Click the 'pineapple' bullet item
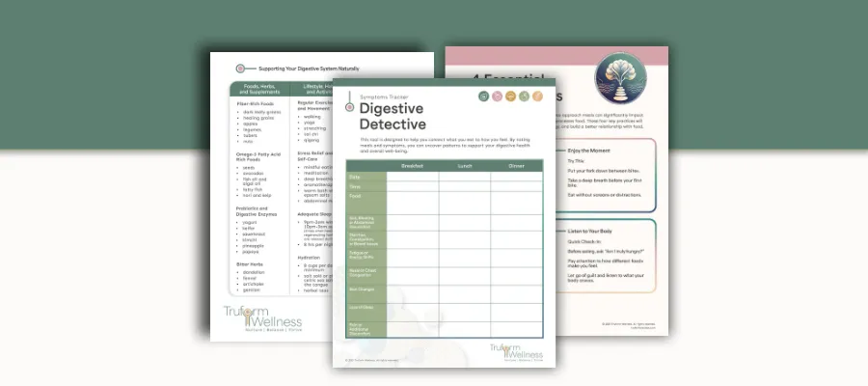868x386 pixels. (x=254, y=245)
